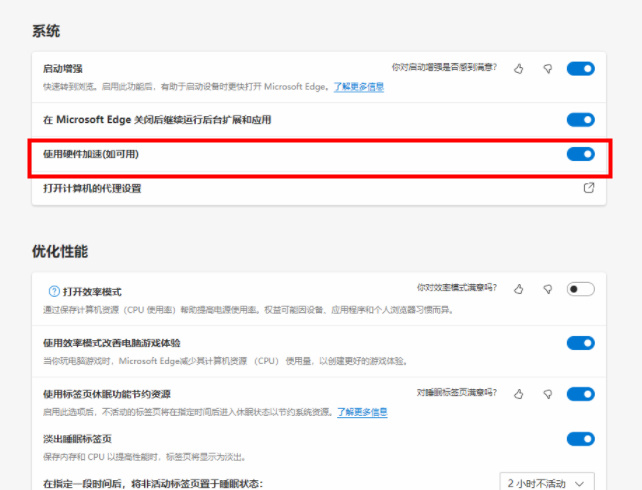Toggle 使用效率模式改善电脑游戏体验 switch
The height and width of the screenshot is (490, 642).
point(581,343)
